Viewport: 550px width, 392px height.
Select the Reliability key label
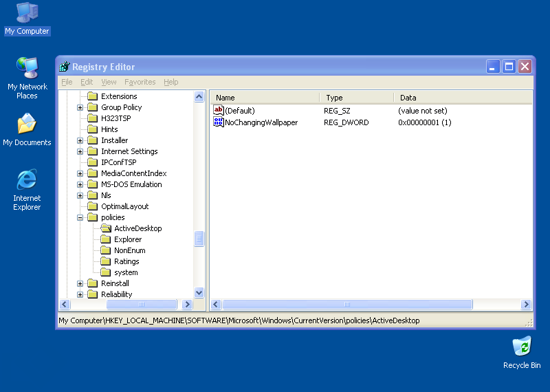point(116,294)
